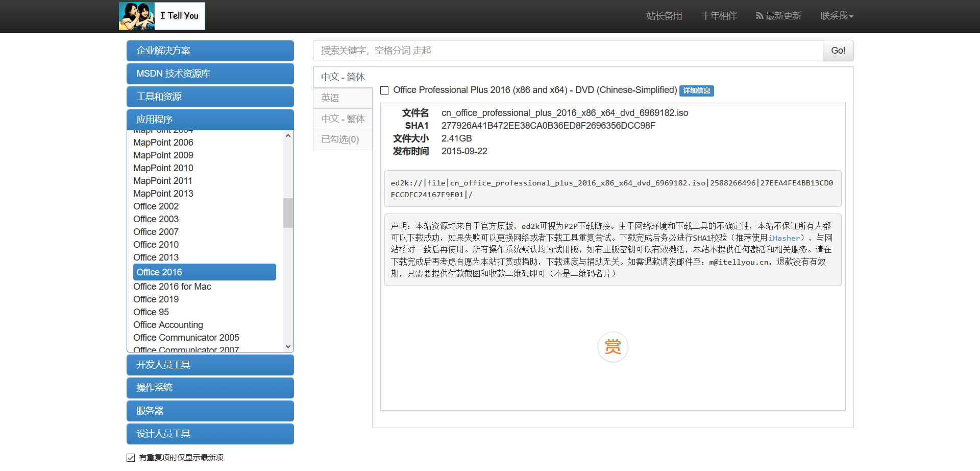The image size is (980, 471).
Task: Select Office 2007 in the list
Action: click(x=156, y=232)
